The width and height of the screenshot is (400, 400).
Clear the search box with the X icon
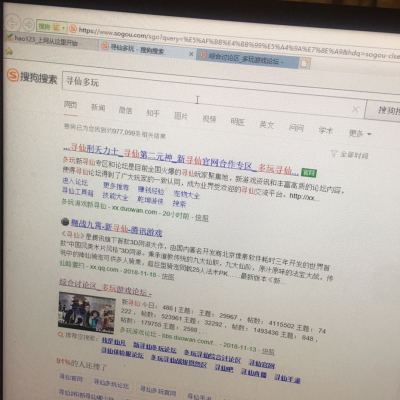click(x=355, y=109)
